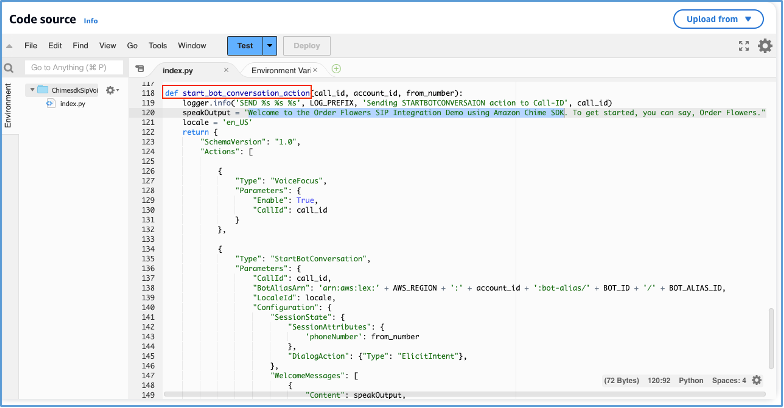Collapse the ChimesdkSipVoi folder tree
Screen dimensions: 784x408
click(x=32, y=90)
